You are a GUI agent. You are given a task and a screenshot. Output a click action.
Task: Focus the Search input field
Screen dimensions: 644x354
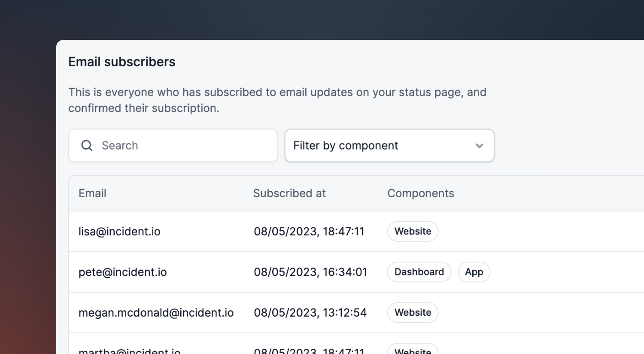pyautogui.click(x=173, y=146)
